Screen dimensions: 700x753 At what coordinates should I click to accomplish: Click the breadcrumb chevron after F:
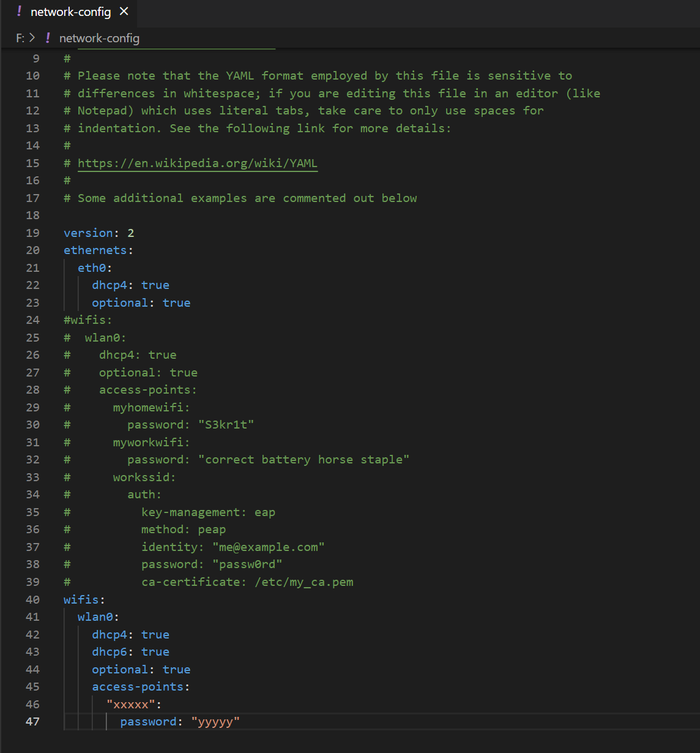click(x=32, y=38)
